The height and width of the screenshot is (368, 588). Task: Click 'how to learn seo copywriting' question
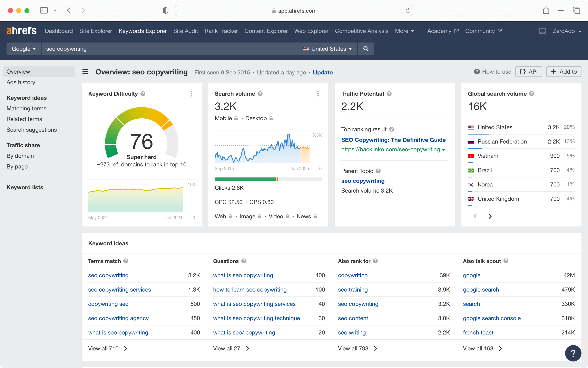tap(250, 290)
